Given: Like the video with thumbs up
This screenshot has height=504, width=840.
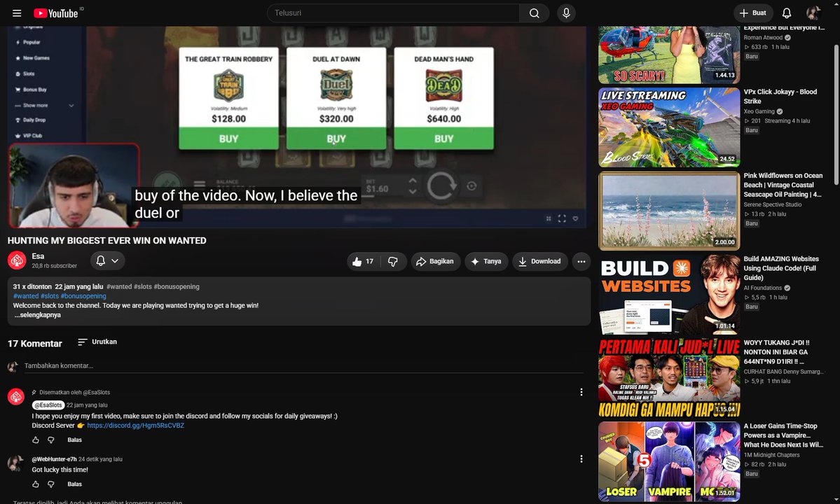Looking at the screenshot, I should click(x=363, y=261).
